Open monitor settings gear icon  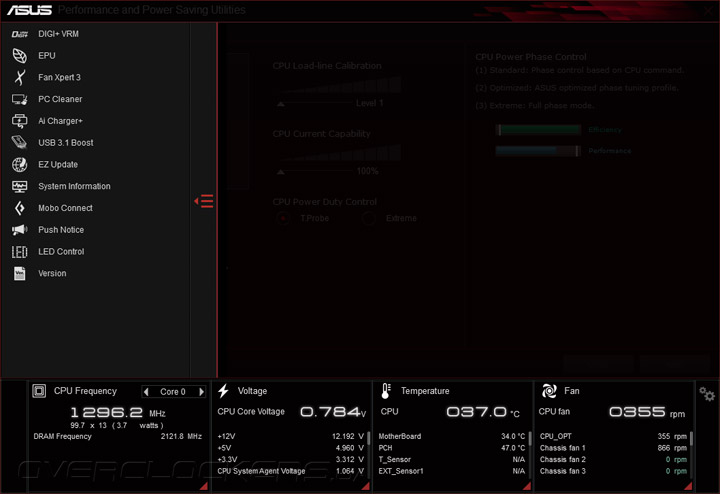point(707,394)
